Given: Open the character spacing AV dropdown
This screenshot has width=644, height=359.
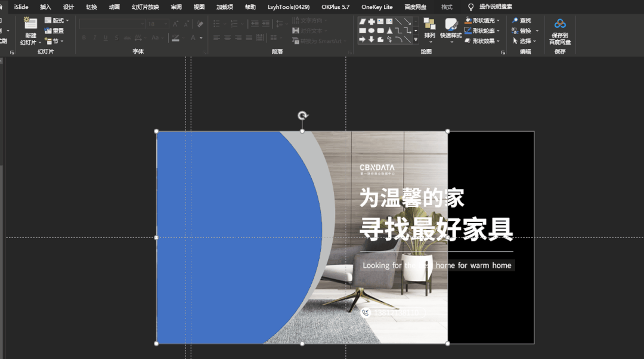Looking at the screenshot, I should click(x=140, y=38).
